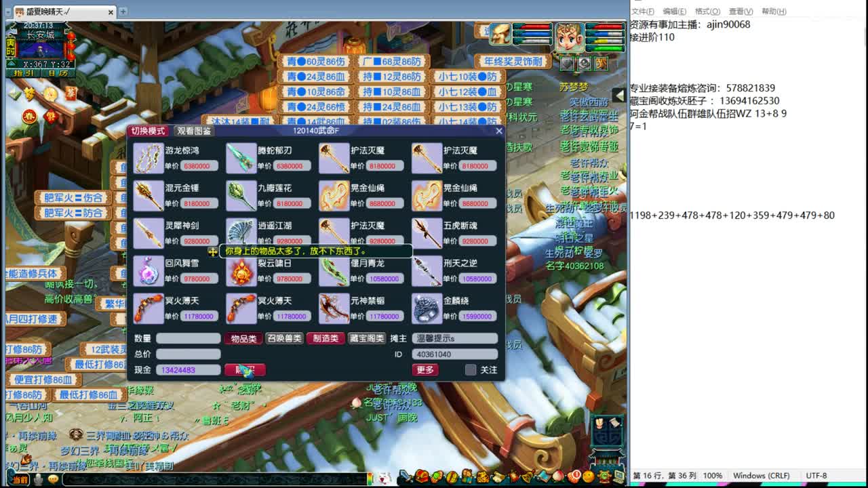Choose the 裂云啸日 item icon
The height and width of the screenshot is (488, 868).
tap(241, 271)
